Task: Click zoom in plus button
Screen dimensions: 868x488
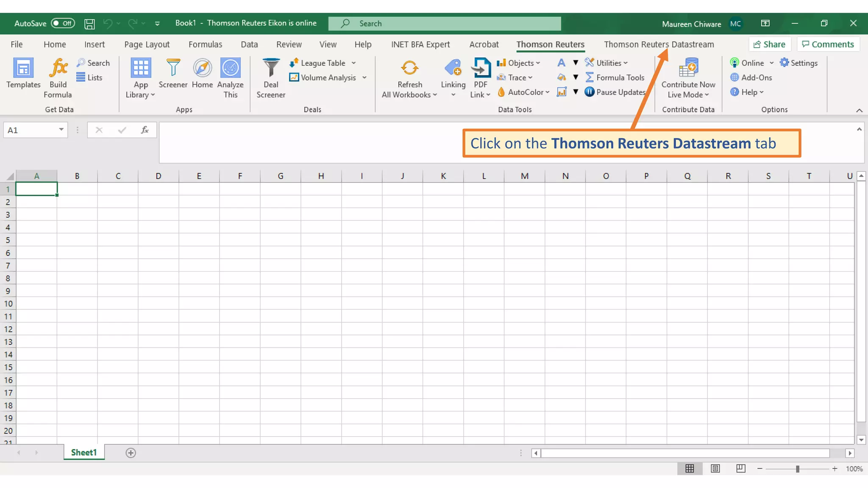Action: point(835,469)
